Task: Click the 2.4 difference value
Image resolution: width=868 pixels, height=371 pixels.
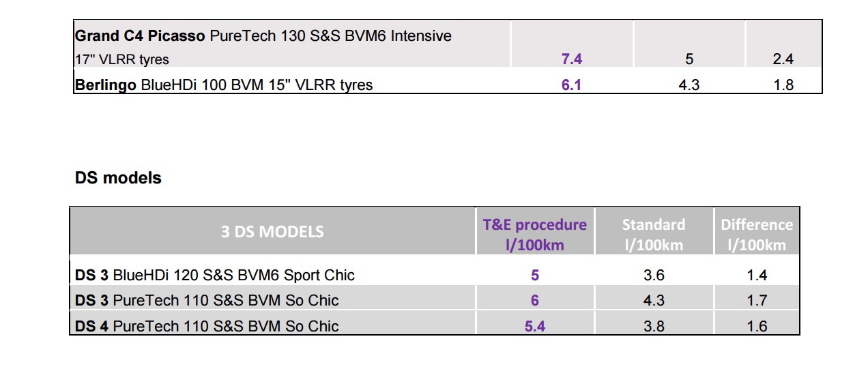Action: [783, 59]
